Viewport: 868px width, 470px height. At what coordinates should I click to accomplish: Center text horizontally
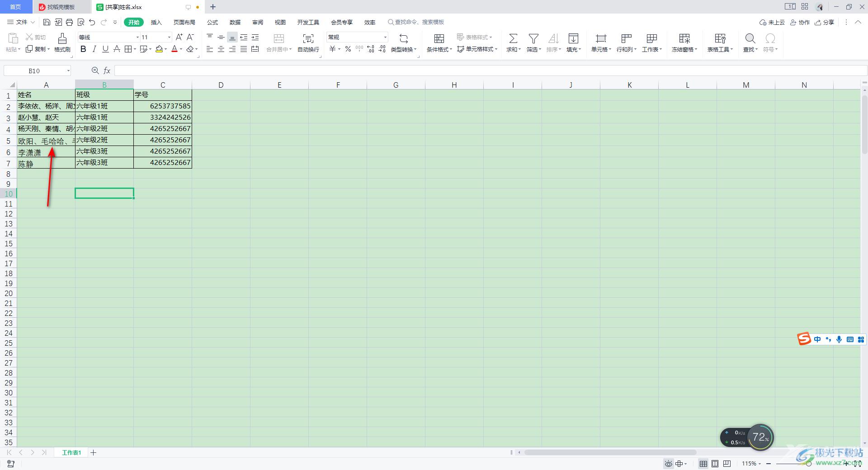point(221,49)
